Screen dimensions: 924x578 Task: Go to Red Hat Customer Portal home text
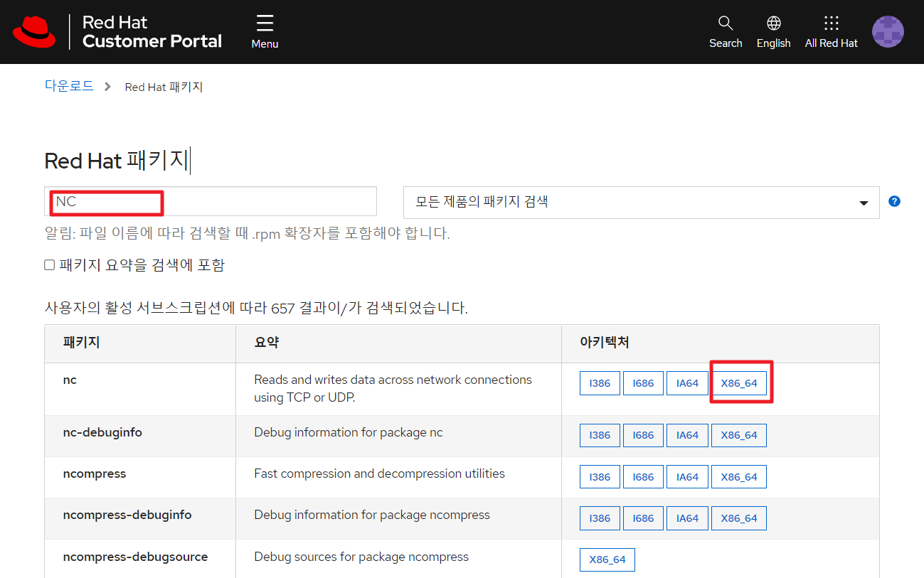point(152,32)
